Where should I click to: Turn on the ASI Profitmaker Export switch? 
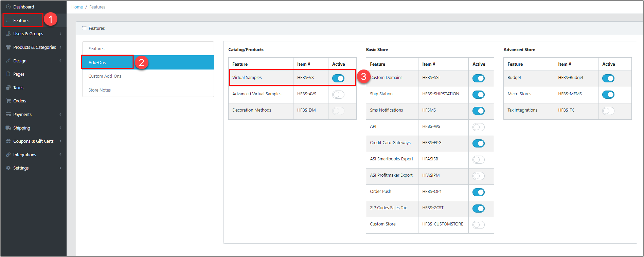(x=479, y=176)
